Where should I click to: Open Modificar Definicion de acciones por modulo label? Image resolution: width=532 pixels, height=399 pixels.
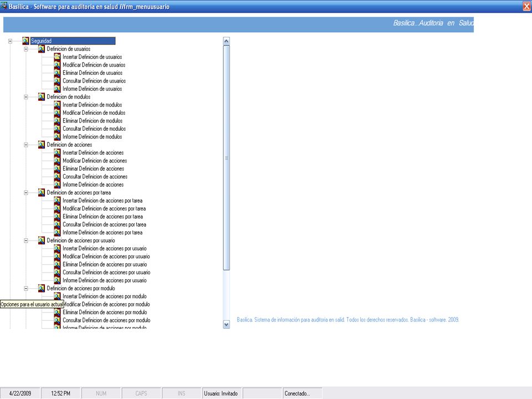[107, 304]
